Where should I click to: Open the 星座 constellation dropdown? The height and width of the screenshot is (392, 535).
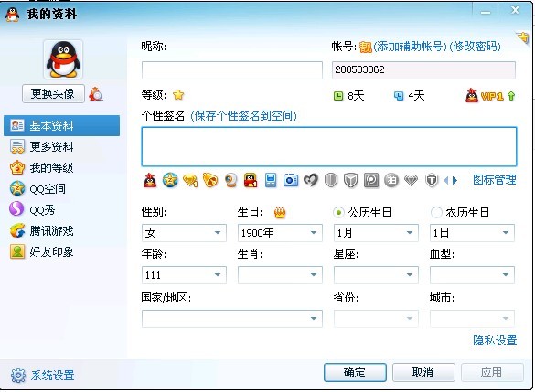(376, 275)
